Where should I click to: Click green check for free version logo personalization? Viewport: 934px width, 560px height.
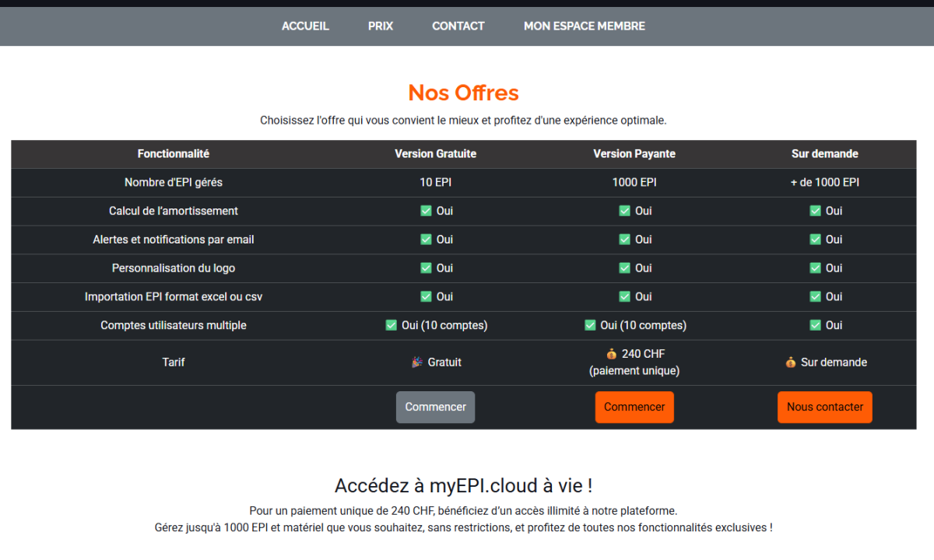click(x=426, y=268)
